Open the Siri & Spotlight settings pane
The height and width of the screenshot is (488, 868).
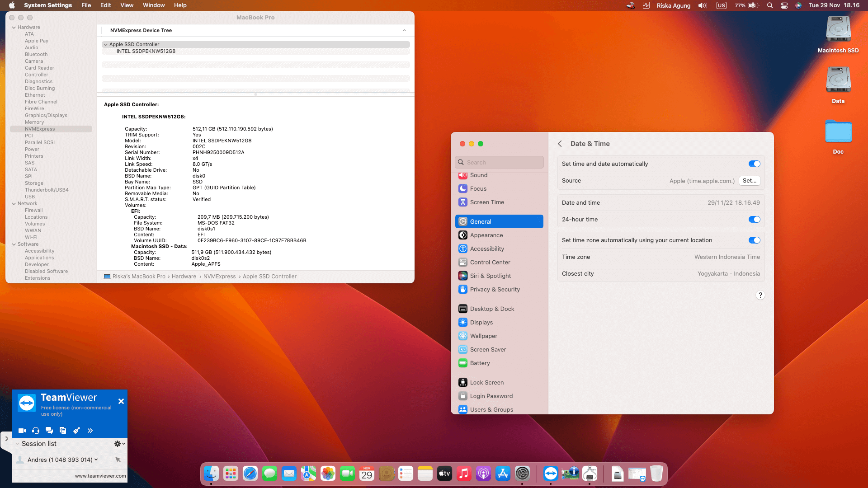coord(490,276)
